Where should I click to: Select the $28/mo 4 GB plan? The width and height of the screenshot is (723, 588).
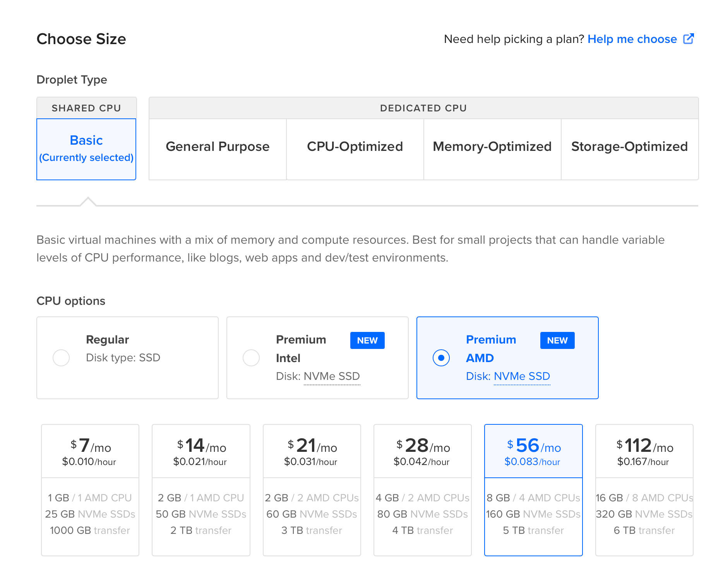click(422, 490)
